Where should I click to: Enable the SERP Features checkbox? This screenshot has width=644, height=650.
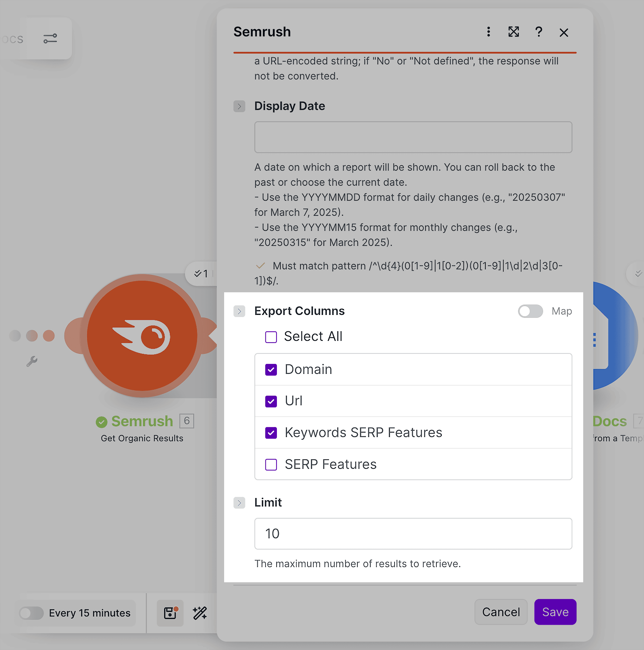point(271,465)
